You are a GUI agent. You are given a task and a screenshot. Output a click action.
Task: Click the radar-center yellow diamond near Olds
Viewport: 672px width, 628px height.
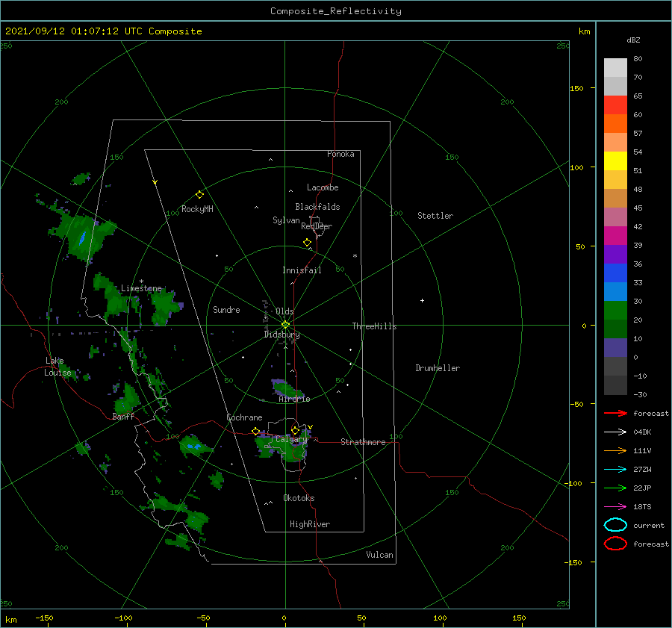click(x=285, y=325)
